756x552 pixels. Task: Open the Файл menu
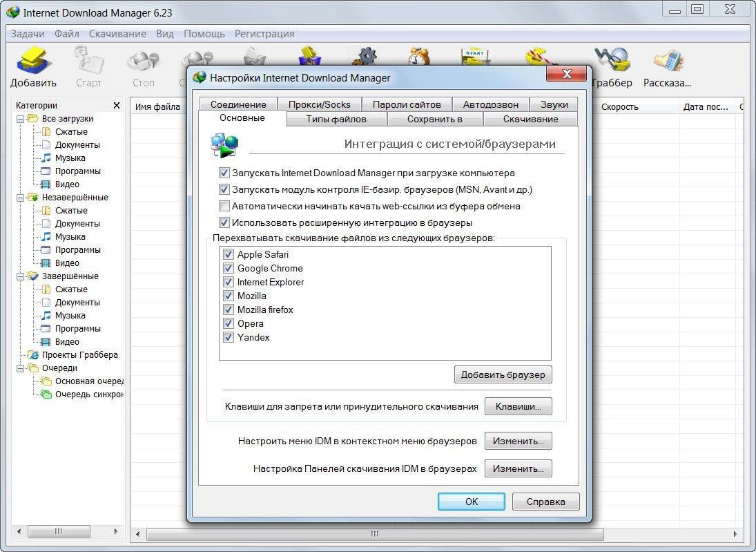click(66, 34)
